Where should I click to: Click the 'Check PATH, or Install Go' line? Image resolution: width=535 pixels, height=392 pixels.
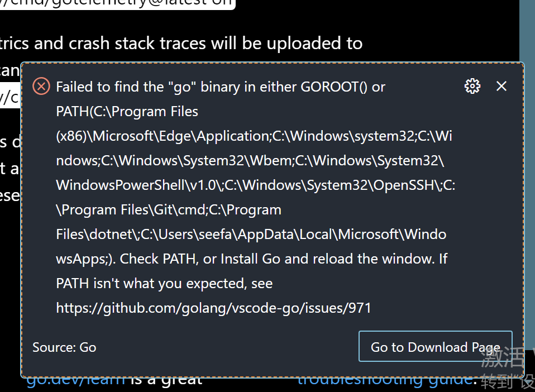[251, 259]
